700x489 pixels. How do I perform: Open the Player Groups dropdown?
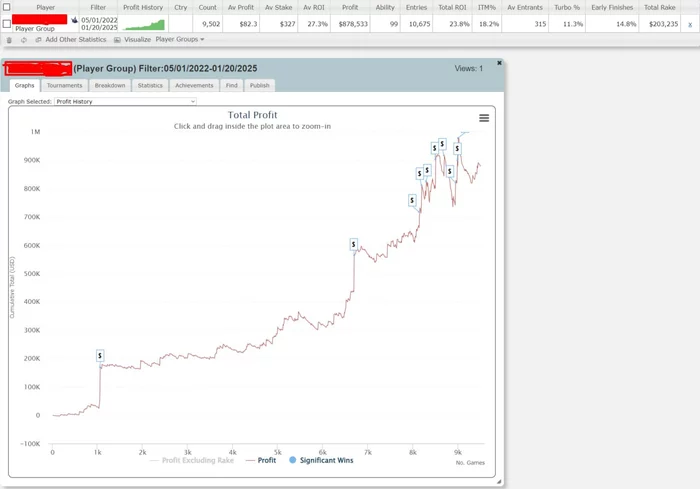click(180, 39)
